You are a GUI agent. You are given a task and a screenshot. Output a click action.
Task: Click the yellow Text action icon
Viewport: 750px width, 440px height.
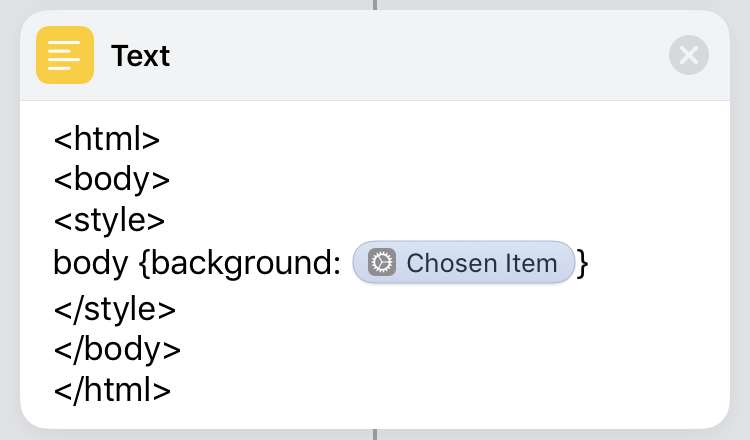(65, 55)
